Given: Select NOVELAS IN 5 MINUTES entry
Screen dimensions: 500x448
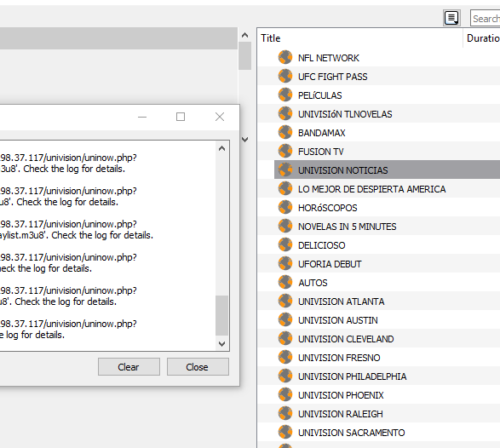Looking at the screenshot, I should click(347, 227).
